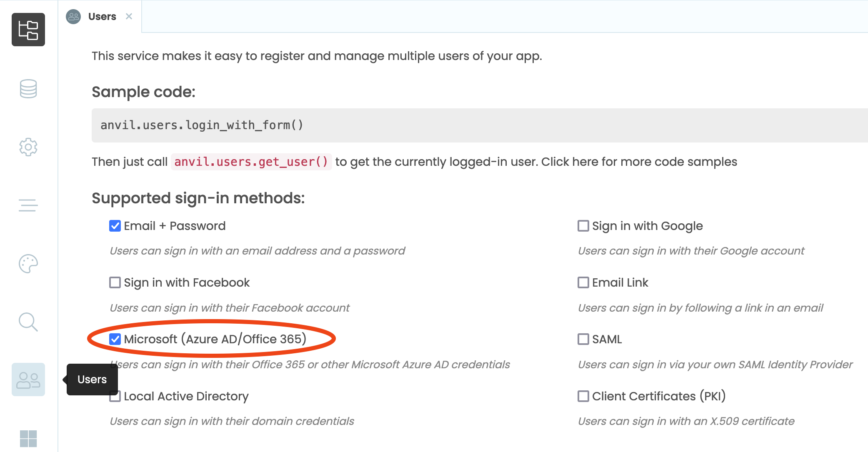Enable SAML sign-in method
Image resolution: width=868 pixels, height=452 pixels.
click(x=583, y=339)
